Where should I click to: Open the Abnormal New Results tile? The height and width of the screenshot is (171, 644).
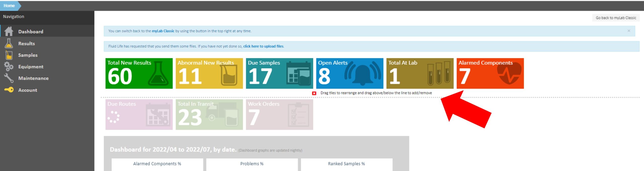pos(209,73)
